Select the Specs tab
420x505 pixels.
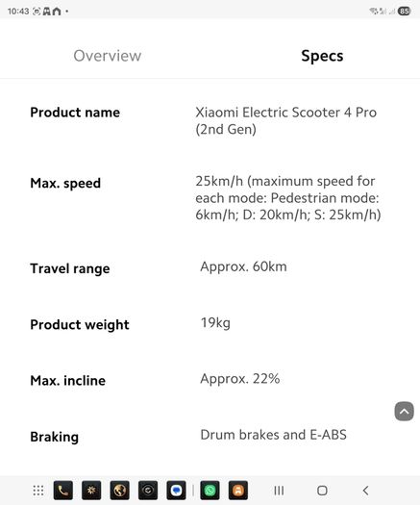[322, 56]
